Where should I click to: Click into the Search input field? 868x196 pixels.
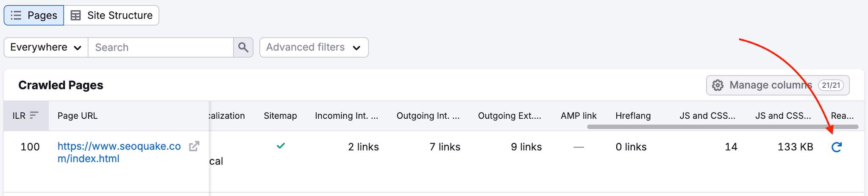[161, 47]
